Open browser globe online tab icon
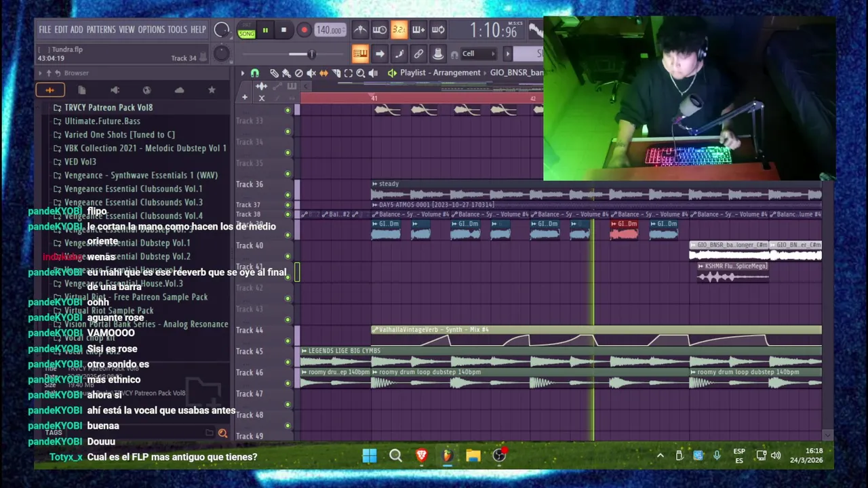 [146, 90]
